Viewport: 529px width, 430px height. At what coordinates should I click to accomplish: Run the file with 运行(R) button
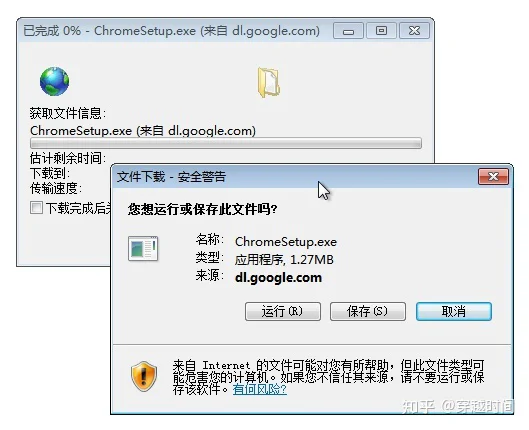[283, 311]
